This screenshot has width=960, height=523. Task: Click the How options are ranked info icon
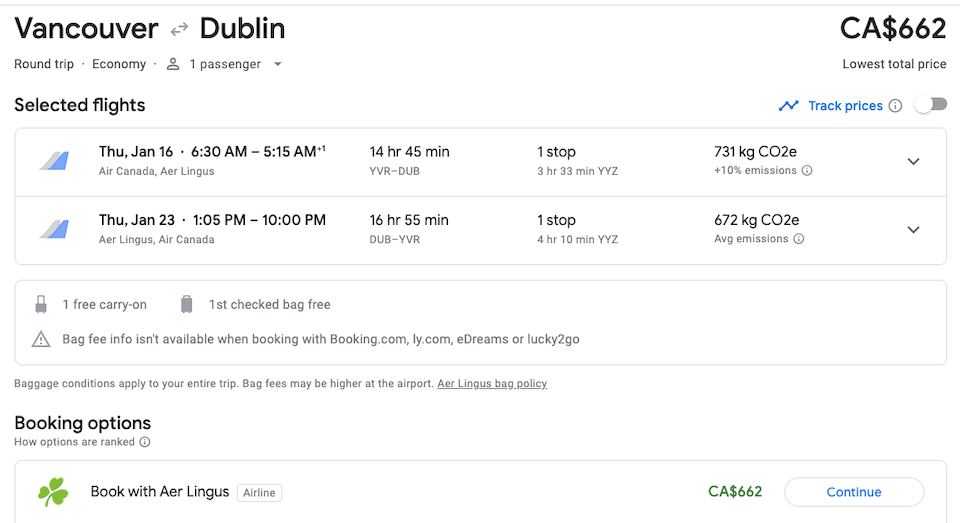click(144, 442)
